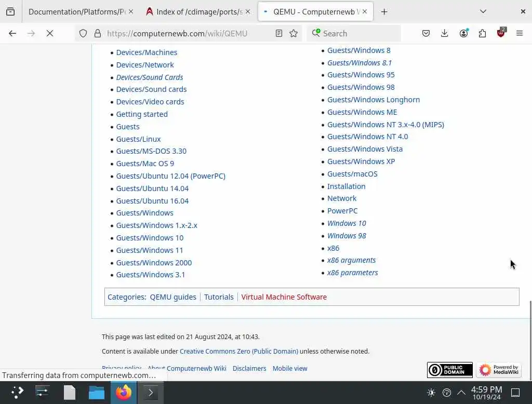Open the QEMU guides category
Image resolution: width=532 pixels, height=404 pixels.
(x=173, y=297)
